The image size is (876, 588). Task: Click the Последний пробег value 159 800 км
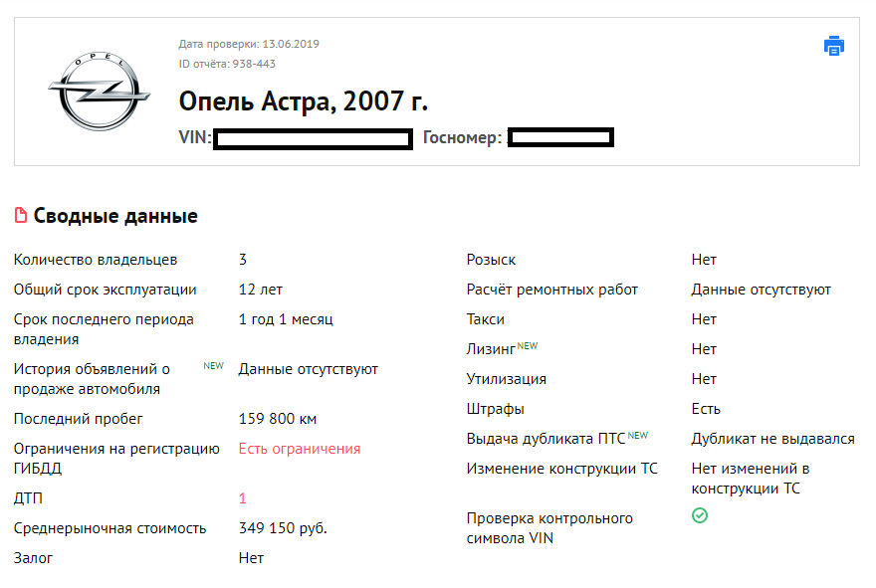(278, 419)
